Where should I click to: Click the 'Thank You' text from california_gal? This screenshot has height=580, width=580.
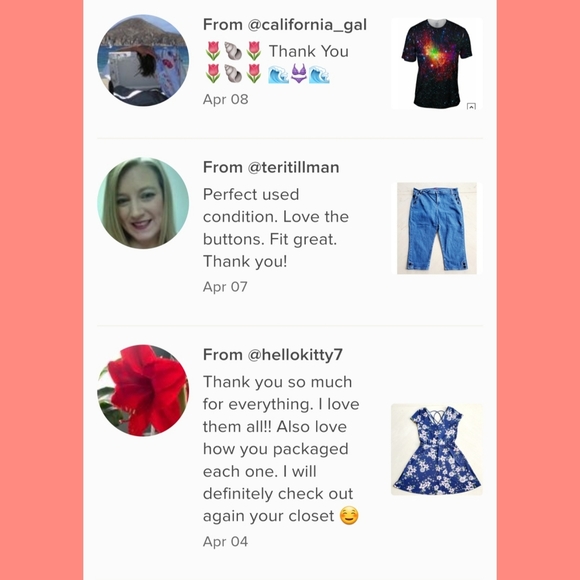pyautogui.click(x=308, y=51)
